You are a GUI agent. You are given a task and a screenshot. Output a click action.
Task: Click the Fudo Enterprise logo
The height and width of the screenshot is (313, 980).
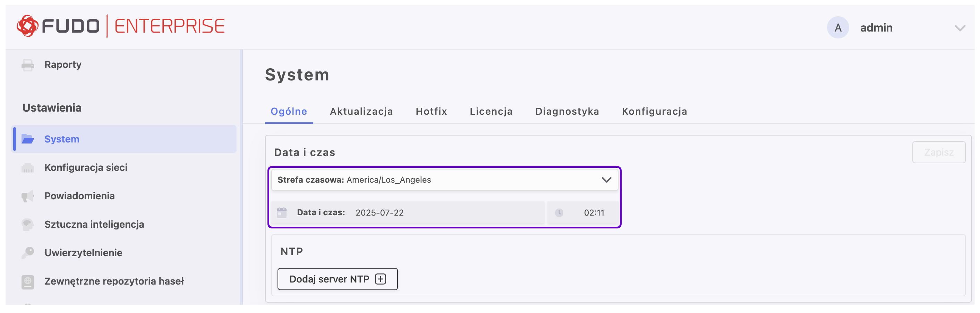[x=121, y=26]
